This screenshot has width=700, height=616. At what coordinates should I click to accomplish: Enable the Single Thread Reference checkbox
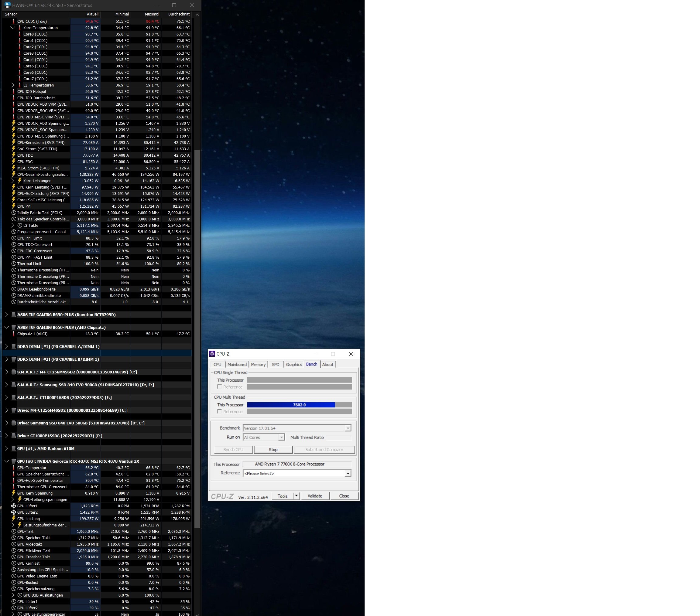[x=220, y=387]
